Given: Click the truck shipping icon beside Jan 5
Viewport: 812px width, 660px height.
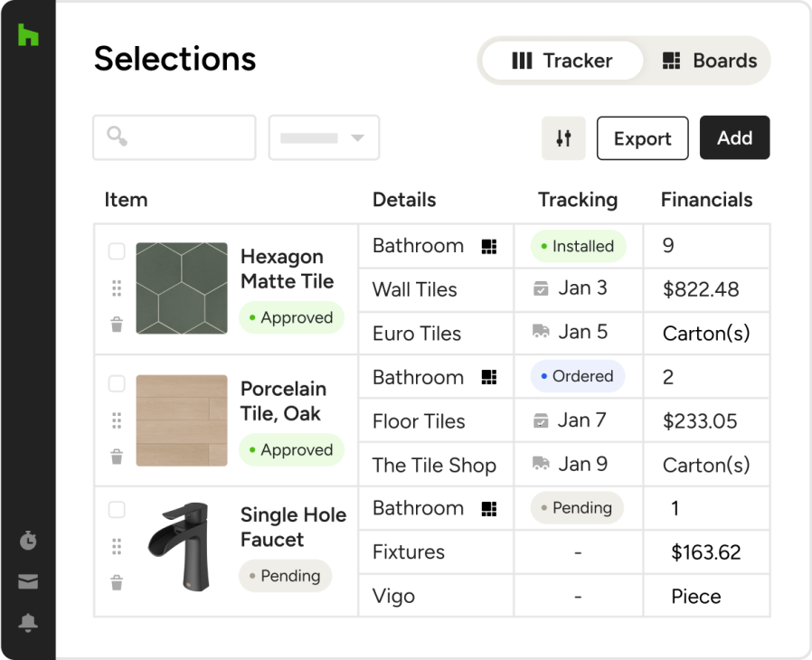Looking at the screenshot, I should point(542,333).
